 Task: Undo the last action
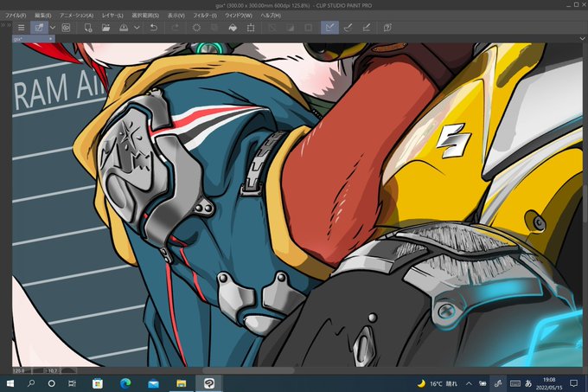153,28
